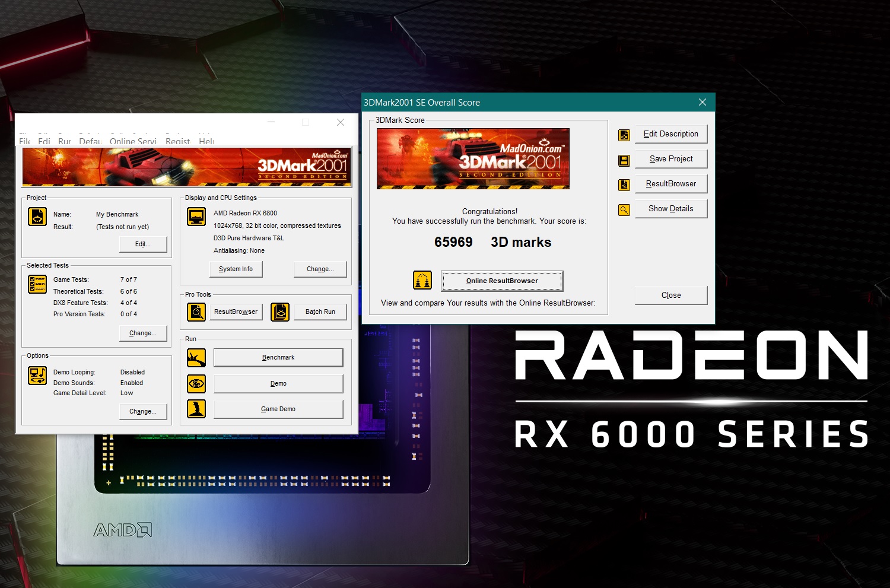Click the Selected Tests checklist icon
The height and width of the screenshot is (588, 890).
tap(37, 284)
